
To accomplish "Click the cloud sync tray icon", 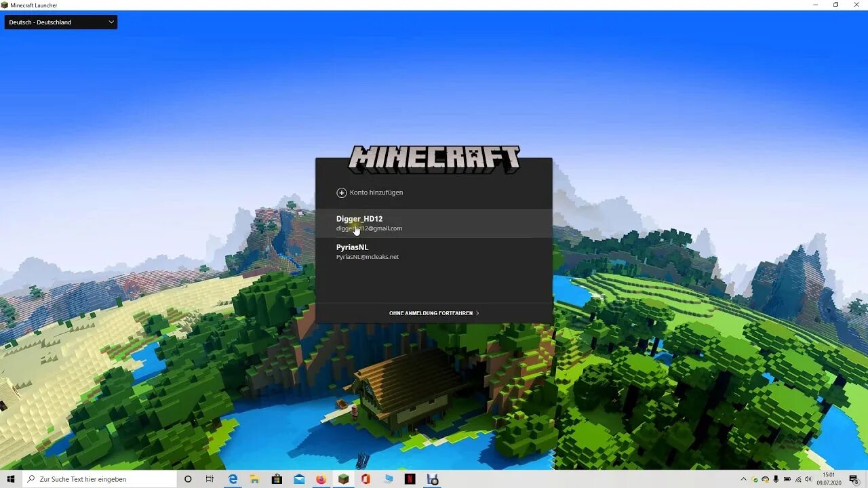I will coord(765,479).
